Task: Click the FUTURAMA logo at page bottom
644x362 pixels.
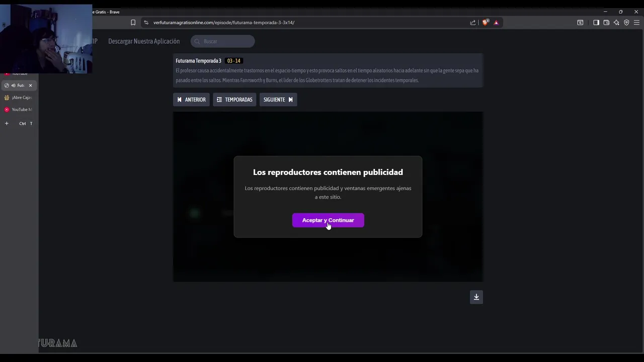Action: [x=58, y=343]
